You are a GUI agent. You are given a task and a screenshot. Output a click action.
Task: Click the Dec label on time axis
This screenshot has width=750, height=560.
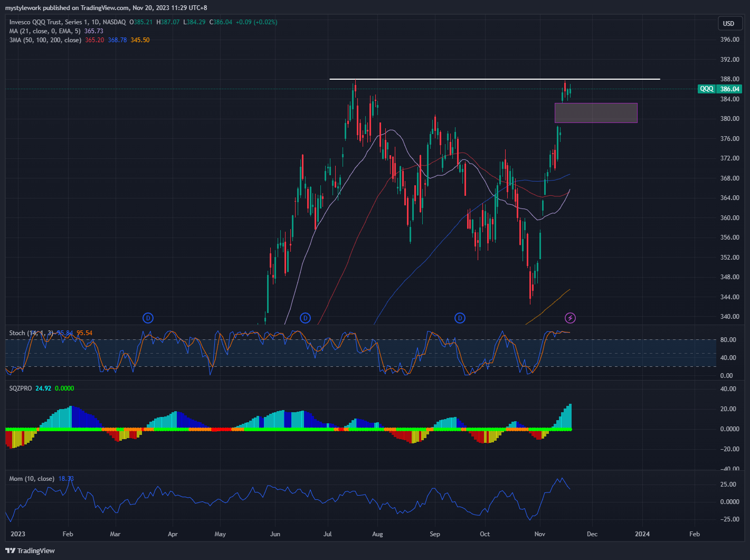click(x=592, y=534)
